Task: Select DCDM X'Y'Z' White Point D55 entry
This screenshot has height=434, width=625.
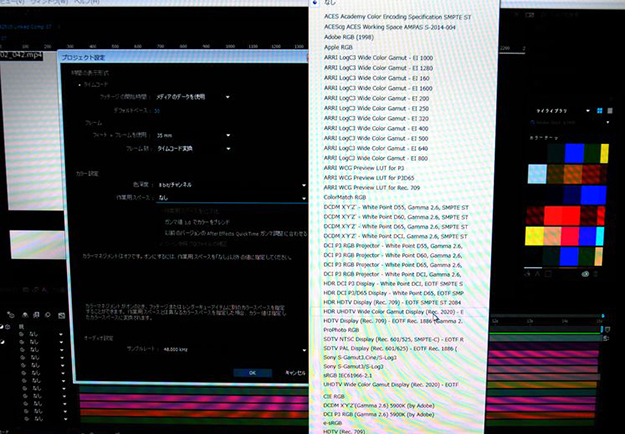Action: pyautogui.click(x=396, y=208)
